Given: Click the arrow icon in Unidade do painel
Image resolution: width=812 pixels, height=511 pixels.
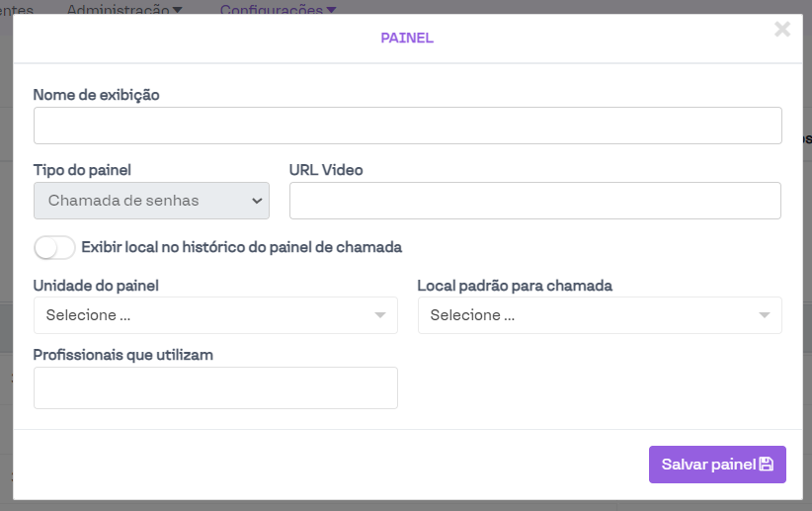Looking at the screenshot, I should point(380,316).
